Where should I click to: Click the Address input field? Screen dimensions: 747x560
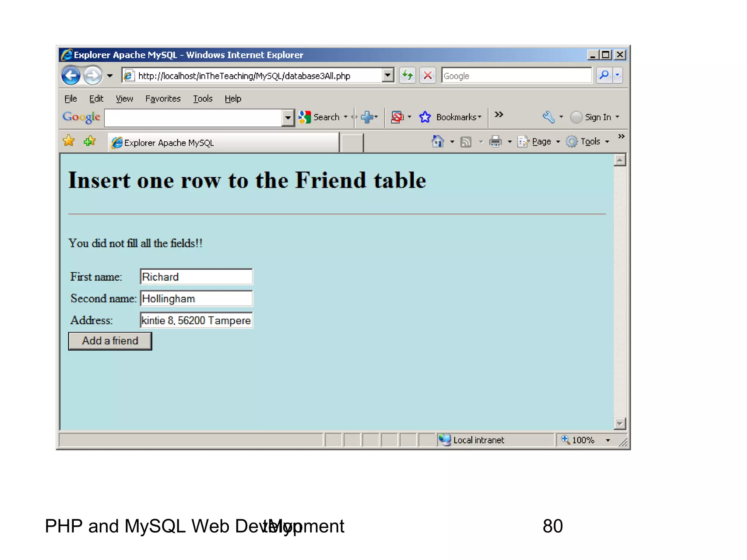pyautogui.click(x=196, y=320)
